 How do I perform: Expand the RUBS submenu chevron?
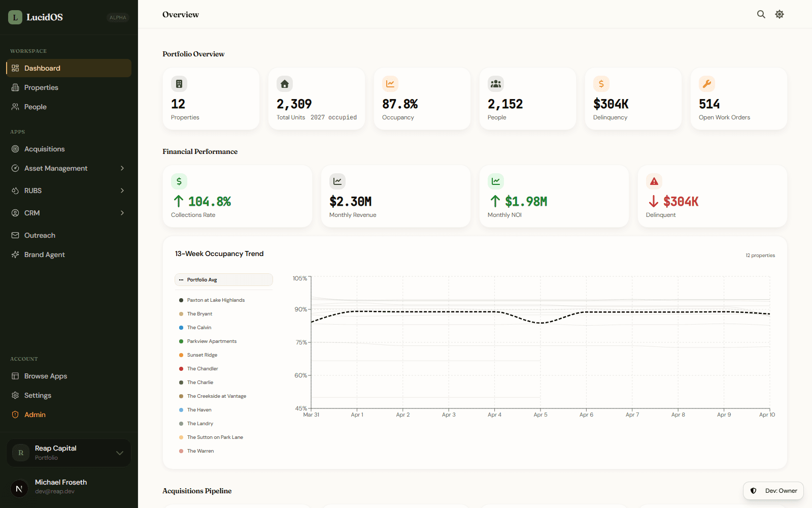tap(122, 190)
